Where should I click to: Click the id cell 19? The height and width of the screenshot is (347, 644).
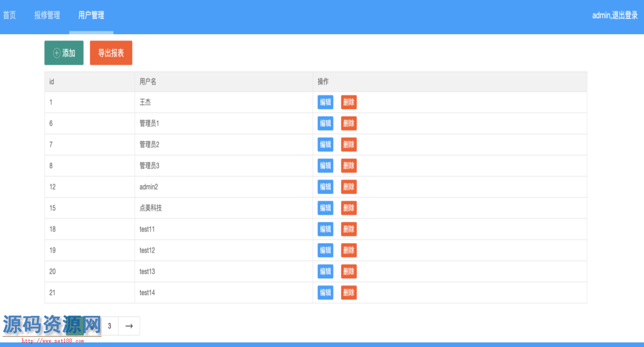(90, 250)
